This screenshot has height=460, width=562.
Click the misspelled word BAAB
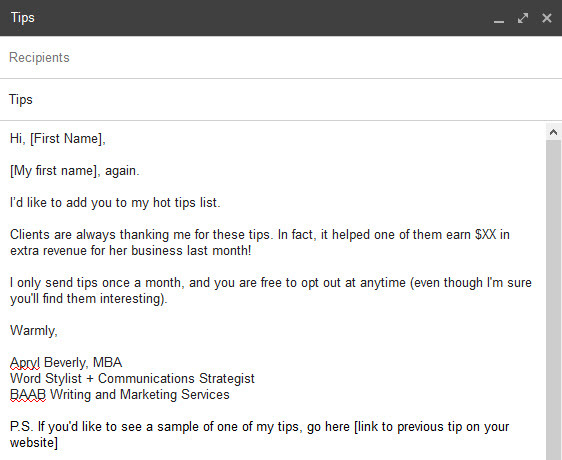pyautogui.click(x=28, y=394)
